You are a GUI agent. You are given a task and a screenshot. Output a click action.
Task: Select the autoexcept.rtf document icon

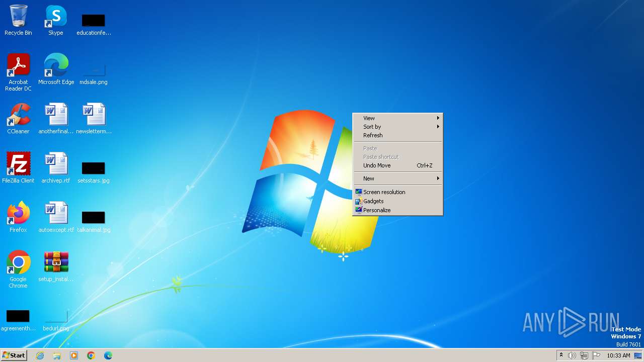(56, 217)
